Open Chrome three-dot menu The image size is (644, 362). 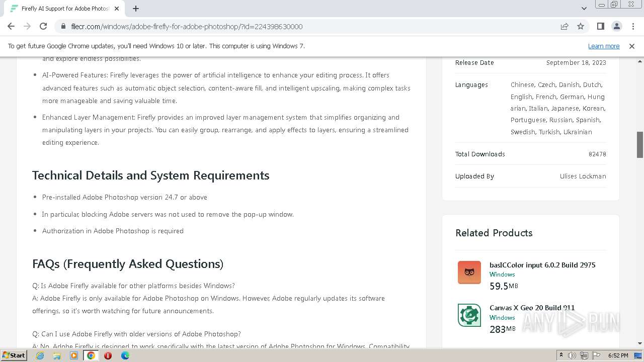pos(632,26)
